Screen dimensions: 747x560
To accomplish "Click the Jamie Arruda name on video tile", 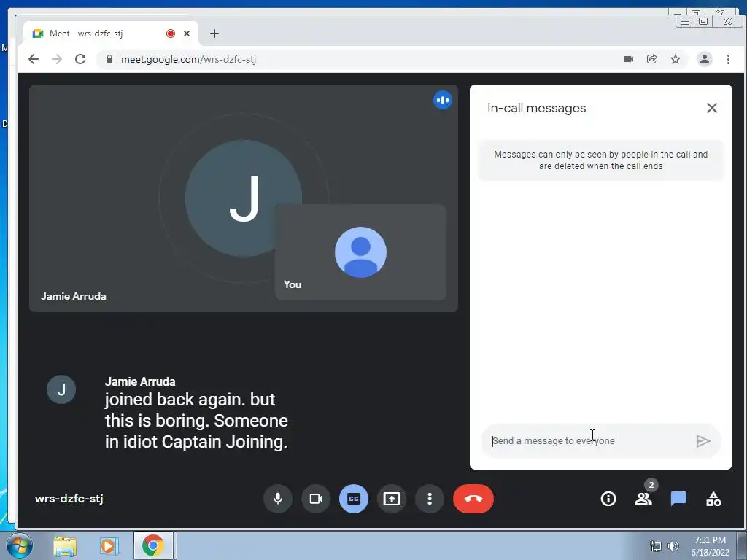I will pos(74,296).
